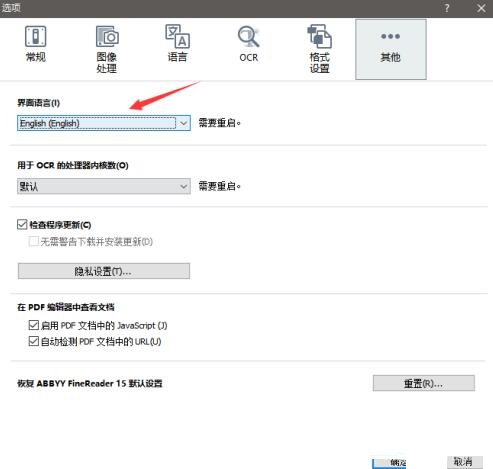Click the help question mark icon

click(x=447, y=8)
